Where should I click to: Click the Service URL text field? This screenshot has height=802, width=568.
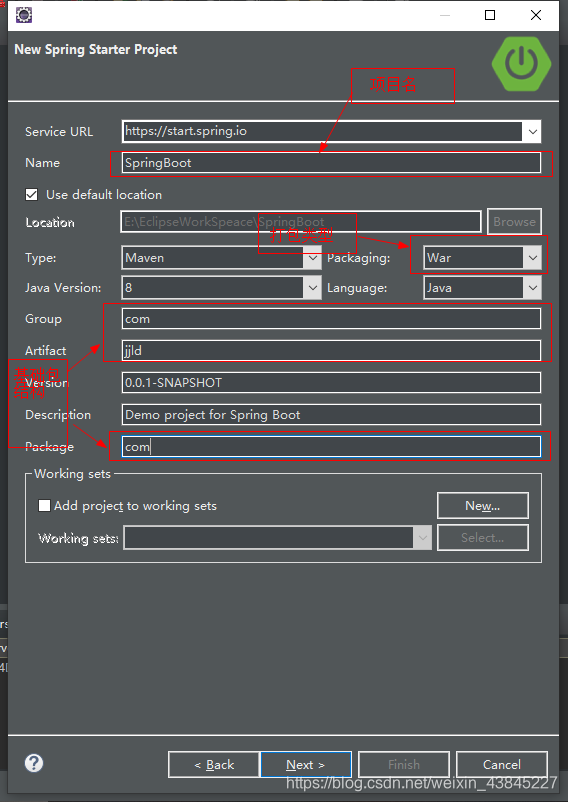coord(323,131)
